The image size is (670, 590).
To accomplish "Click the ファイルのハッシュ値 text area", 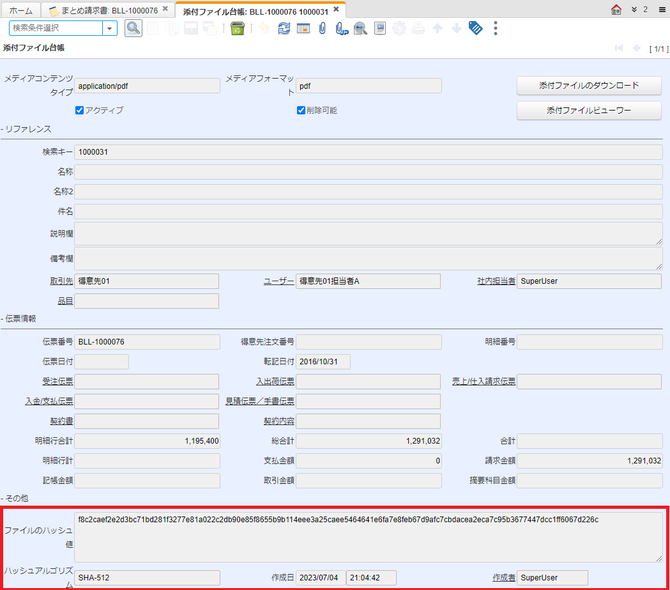I will click(x=368, y=537).
